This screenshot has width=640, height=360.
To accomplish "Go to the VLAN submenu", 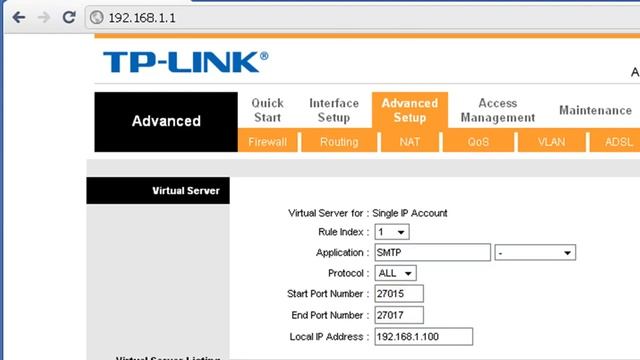I will coord(551,142).
